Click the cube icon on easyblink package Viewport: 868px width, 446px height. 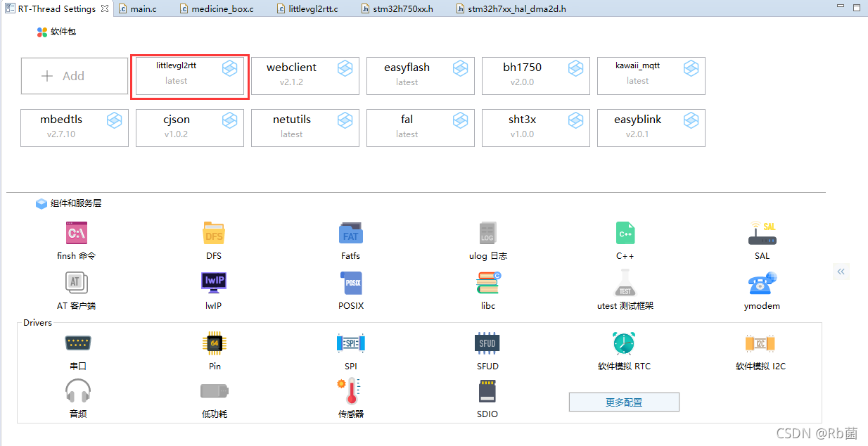click(x=691, y=120)
